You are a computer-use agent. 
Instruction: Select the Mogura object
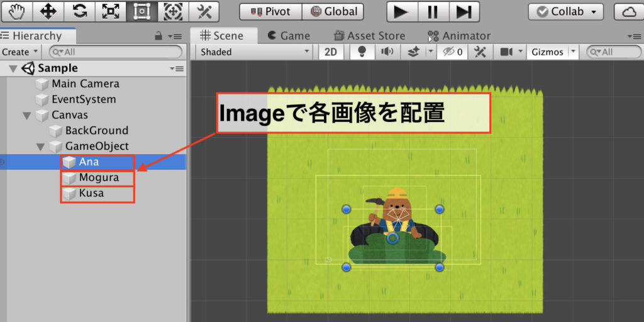99,177
